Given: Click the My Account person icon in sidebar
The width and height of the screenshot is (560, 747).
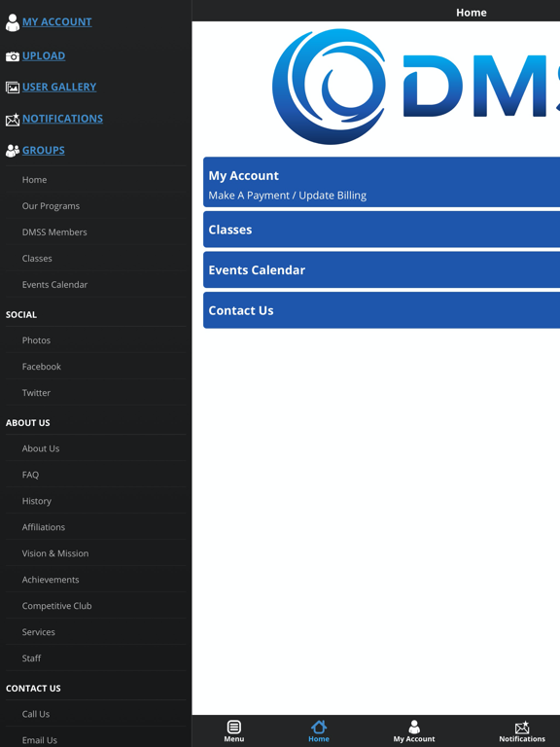Looking at the screenshot, I should click(x=13, y=22).
